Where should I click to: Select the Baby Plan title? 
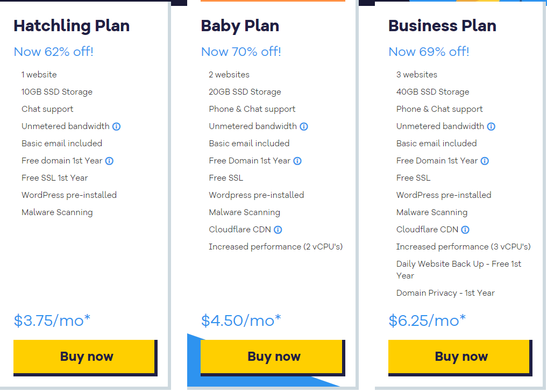[x=240, y=26]
